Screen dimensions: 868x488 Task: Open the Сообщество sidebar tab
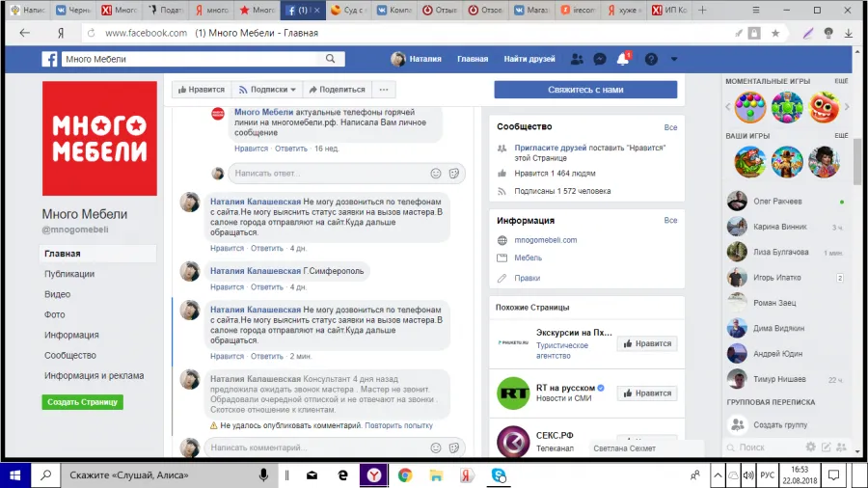pyautogui.click(x=70, y=355)
